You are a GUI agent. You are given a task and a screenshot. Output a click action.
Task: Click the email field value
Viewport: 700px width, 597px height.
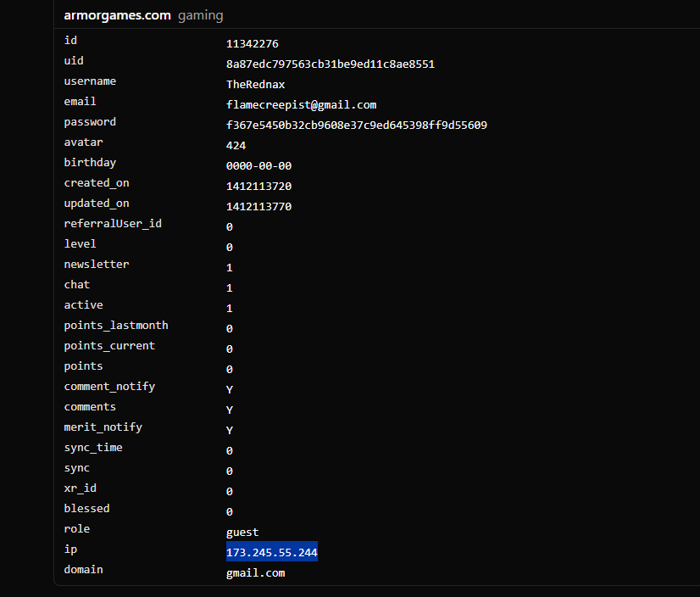[x=301, y=105]
